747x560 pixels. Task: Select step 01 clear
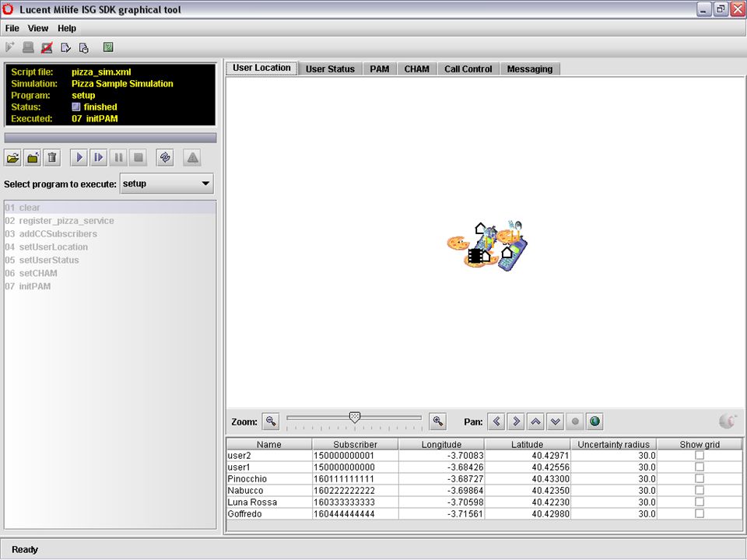110,208
